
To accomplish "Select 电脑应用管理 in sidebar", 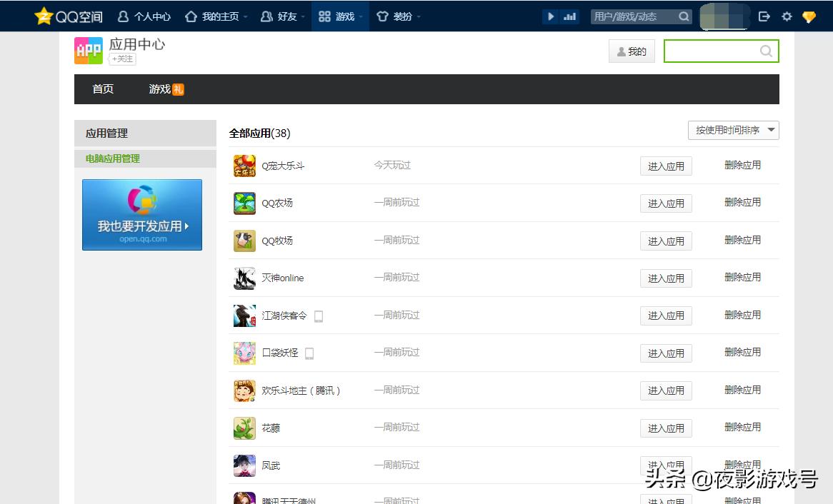I will pyautogui.click(x=113, y=158).
